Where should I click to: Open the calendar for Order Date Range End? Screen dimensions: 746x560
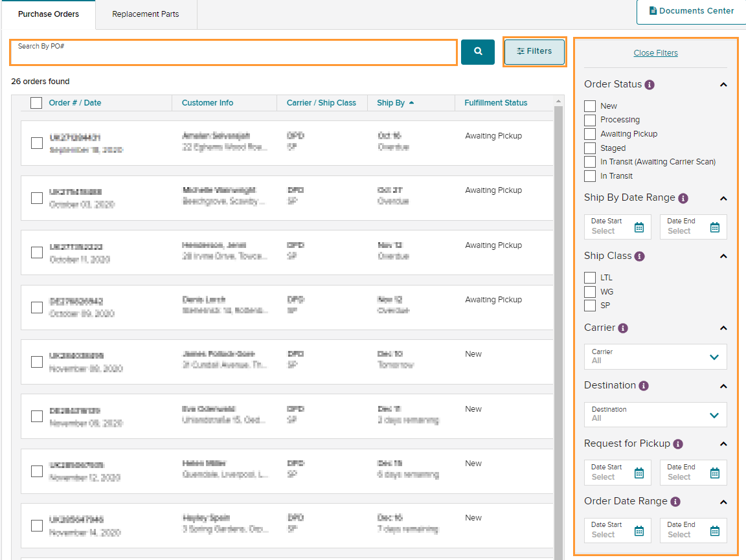(x=714, y=530)
